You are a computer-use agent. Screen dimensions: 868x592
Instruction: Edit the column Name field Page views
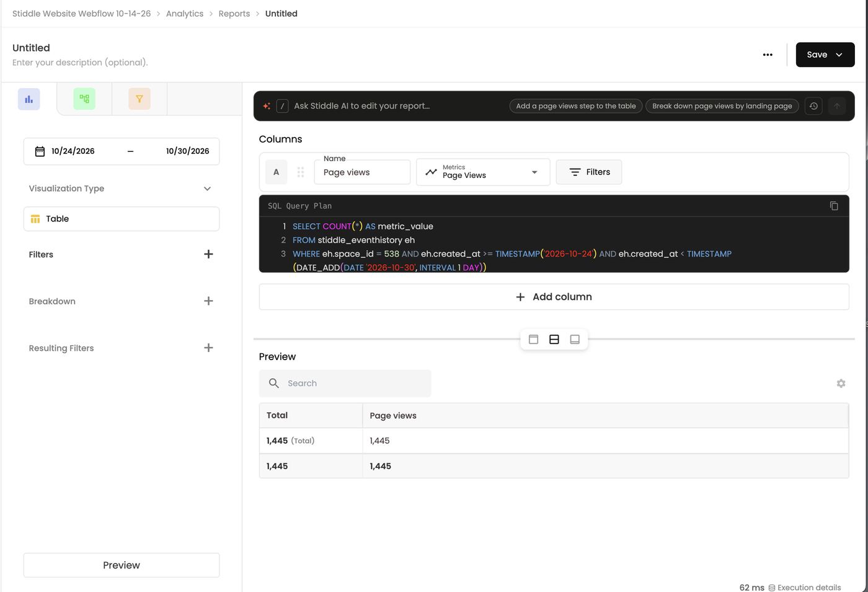362,172
